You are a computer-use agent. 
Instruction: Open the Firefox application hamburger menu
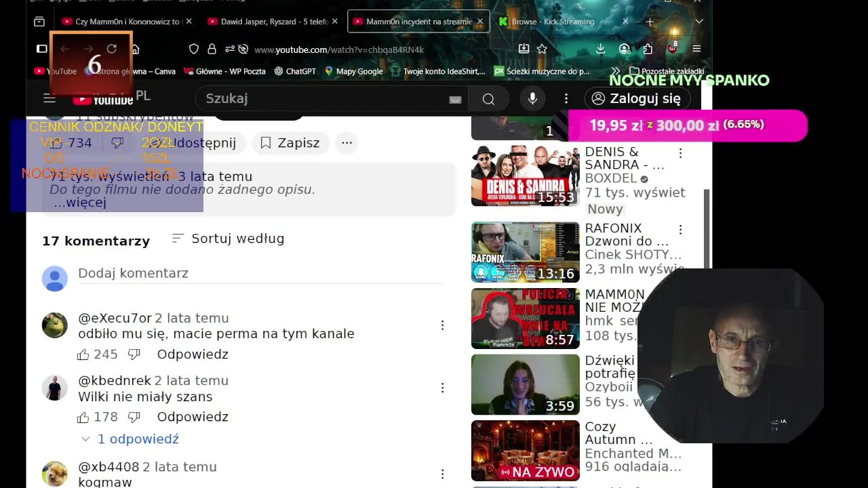pyautogui.click(x=696, y=49)
